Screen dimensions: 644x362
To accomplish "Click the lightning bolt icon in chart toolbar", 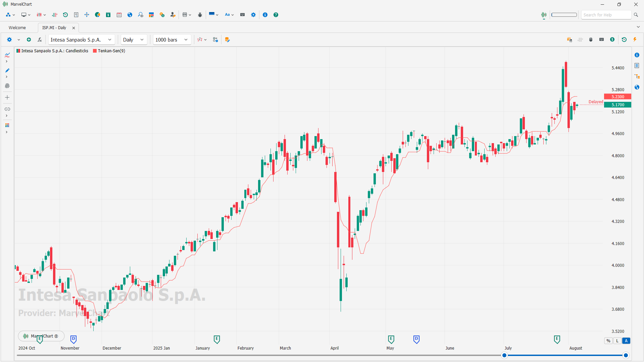I will [635, 40].
